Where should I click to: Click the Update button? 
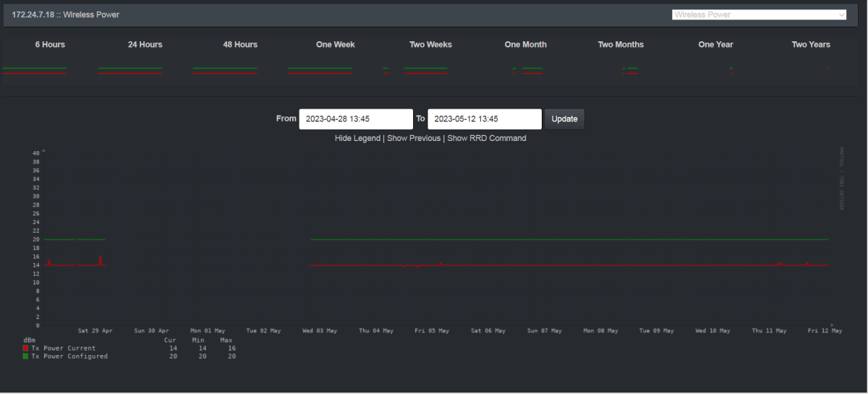click(564, 119)
